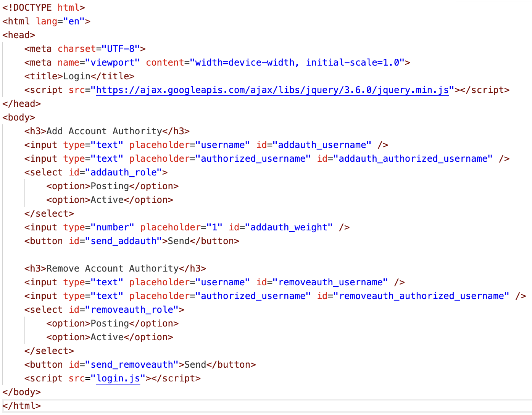Click the id value "addauth_authorized_username"
Screen dimensions: 532x415
pos(413,159)
